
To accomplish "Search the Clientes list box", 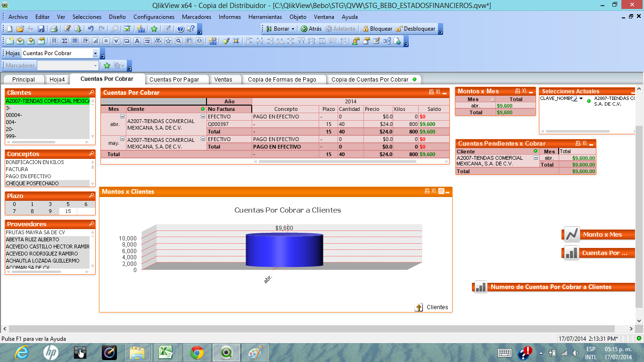I will (91, 92).
